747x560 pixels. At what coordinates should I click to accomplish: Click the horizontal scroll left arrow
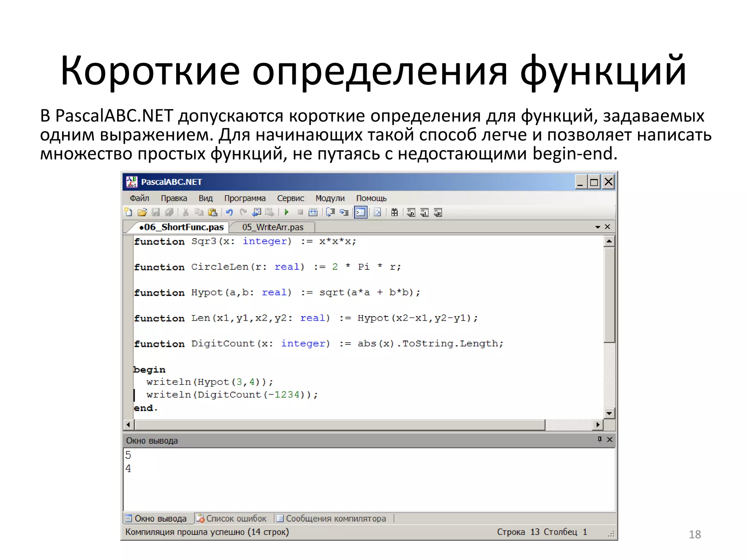(128, 425)
